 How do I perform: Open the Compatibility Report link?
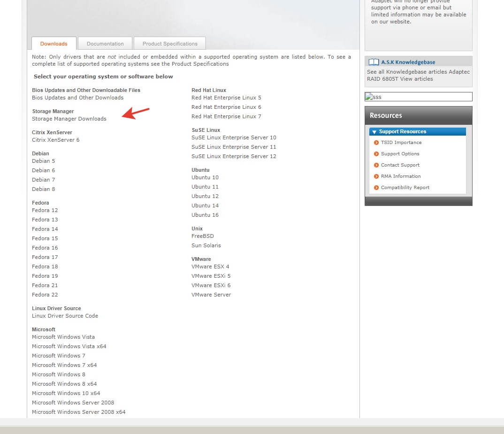pyautogui.click(x=405, y=187)
